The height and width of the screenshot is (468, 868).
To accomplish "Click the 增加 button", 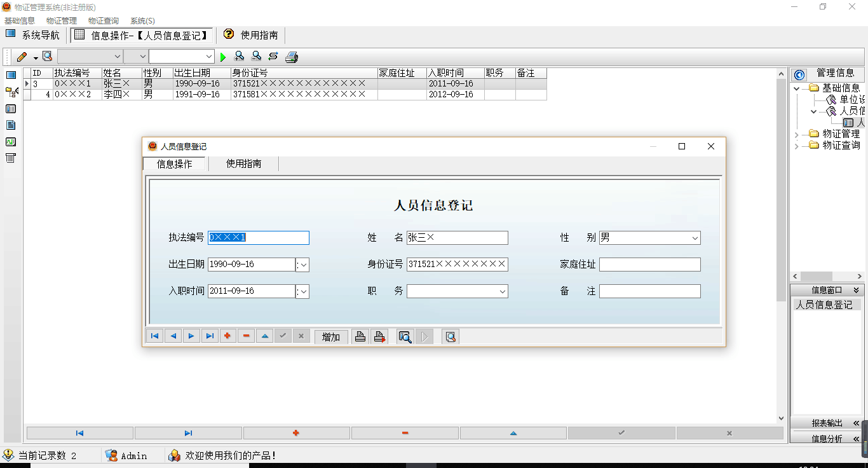I will point(331,337).
